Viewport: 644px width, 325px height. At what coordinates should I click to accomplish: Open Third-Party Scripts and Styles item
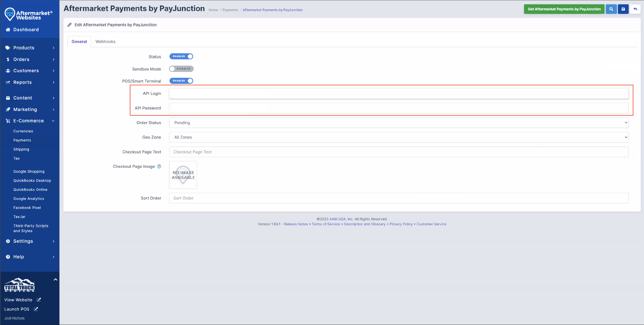tap(31, 228)
